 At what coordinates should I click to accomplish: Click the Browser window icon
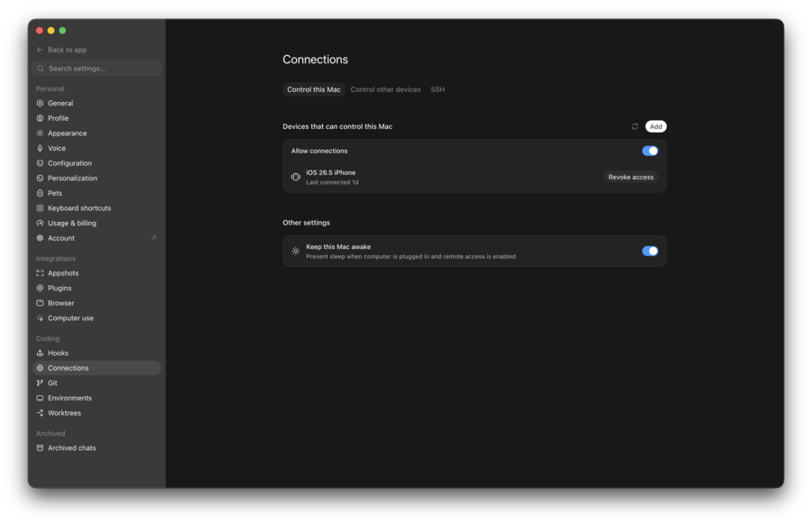click(x=40, y=303)
